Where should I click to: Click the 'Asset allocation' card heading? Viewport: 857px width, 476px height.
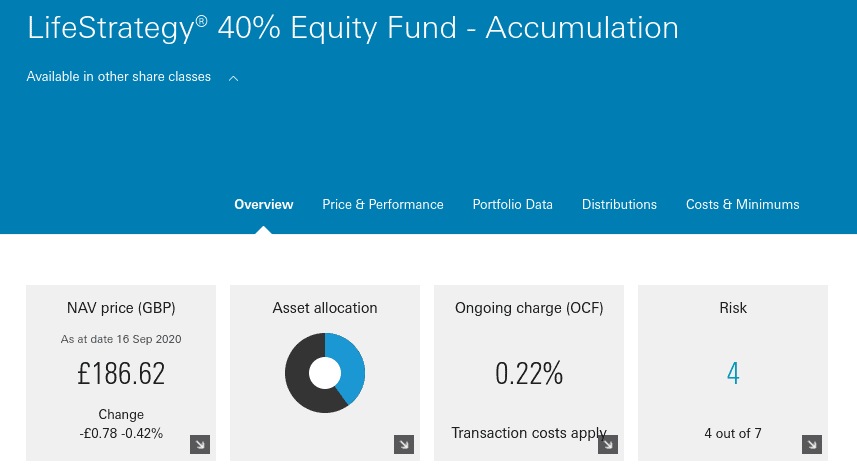pos(325,308)
